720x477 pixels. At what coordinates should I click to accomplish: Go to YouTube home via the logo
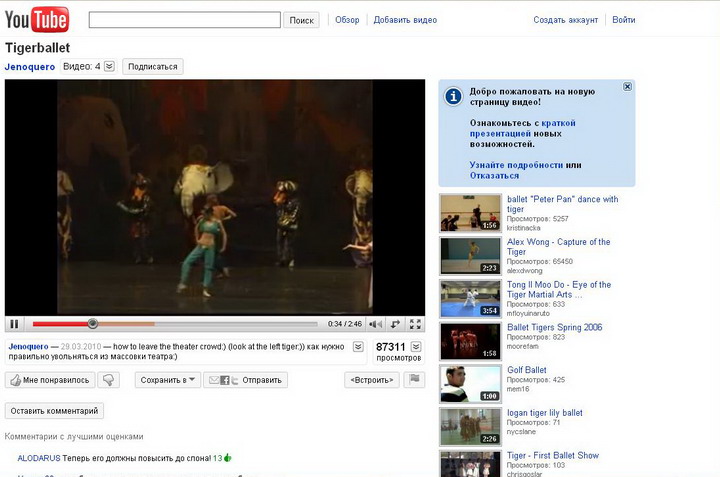[x=36, y=19]
